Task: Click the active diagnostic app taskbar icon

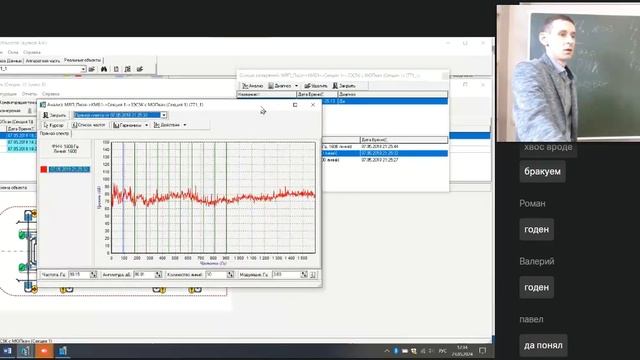Action: [x=25, y=351]
